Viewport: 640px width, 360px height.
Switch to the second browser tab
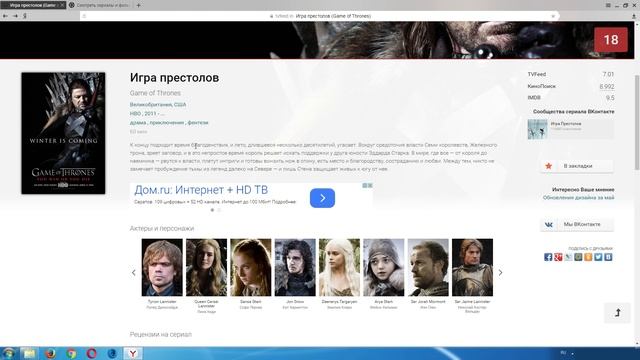click(100, 5)
